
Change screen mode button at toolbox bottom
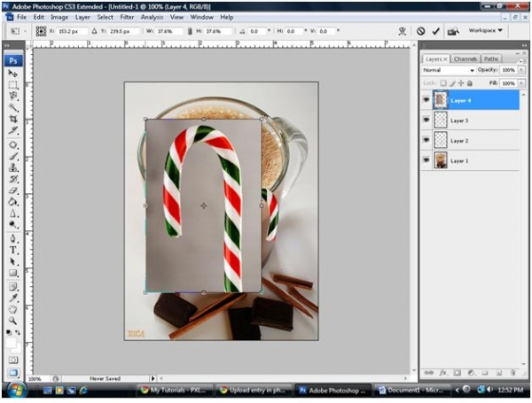pos(13,373)
